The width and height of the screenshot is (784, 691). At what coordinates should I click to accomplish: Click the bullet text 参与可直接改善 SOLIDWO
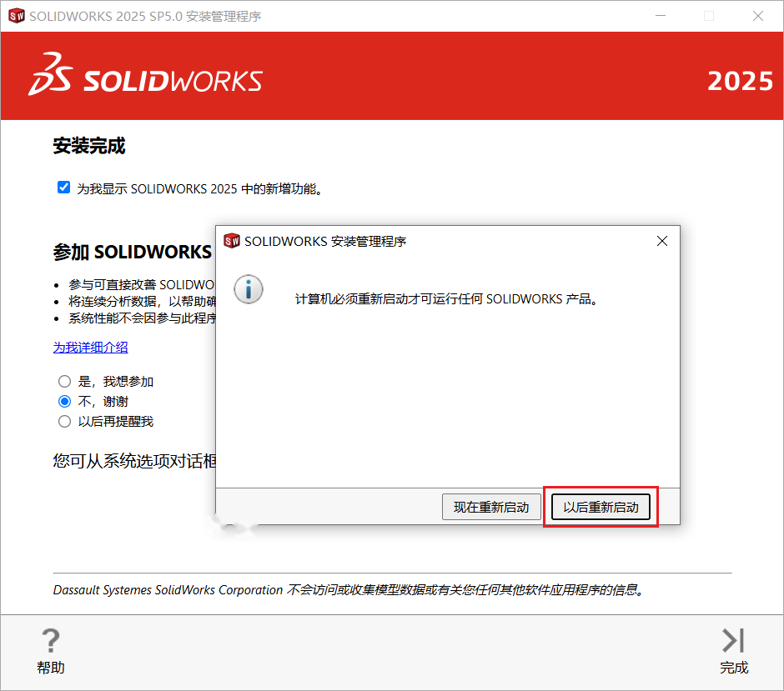[142, 285]
